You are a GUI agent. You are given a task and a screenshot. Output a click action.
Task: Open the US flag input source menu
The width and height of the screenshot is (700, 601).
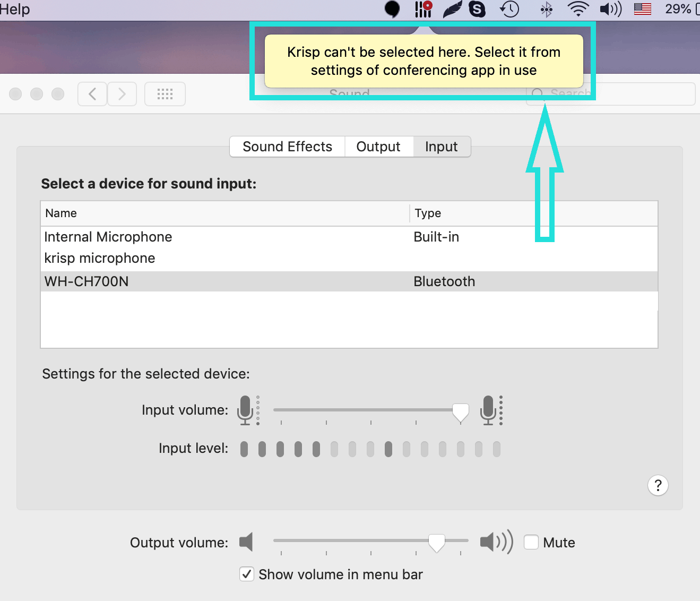click(x=643, y=9)
